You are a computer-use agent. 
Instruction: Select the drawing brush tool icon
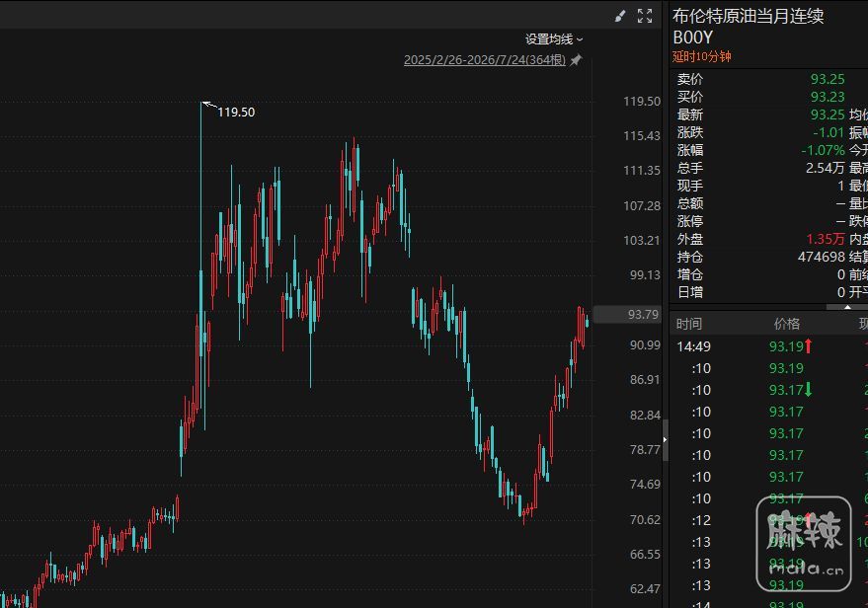[x=620, y=16]
